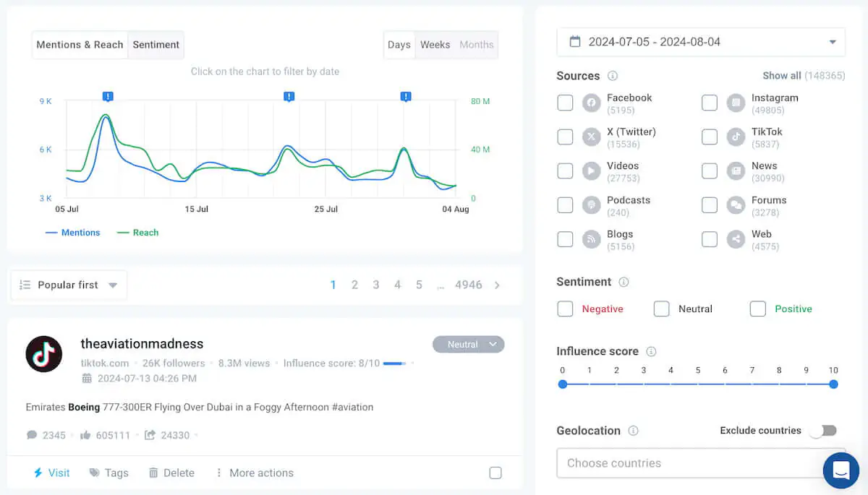Click the Visit button on the mention
This screenshot has width=868, height=495.
(x=50, y=473)
